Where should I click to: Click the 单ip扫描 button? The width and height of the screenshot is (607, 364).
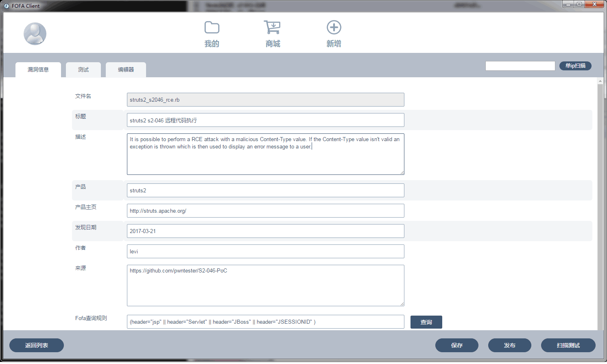click(x=575, y=65)
